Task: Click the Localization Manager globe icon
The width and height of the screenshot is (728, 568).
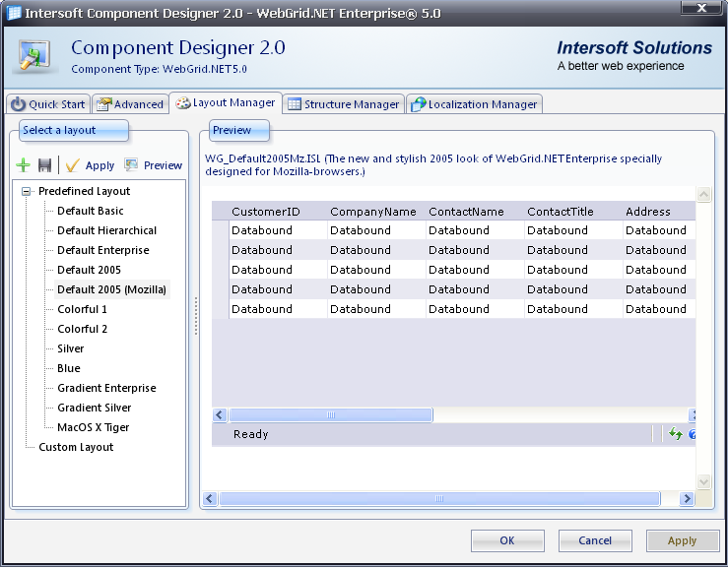Action: point(418,104)
